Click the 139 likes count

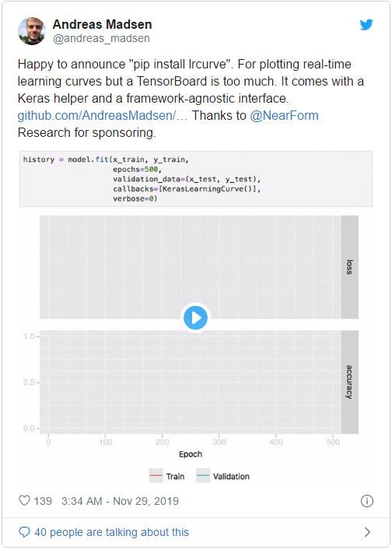(43, 501)
